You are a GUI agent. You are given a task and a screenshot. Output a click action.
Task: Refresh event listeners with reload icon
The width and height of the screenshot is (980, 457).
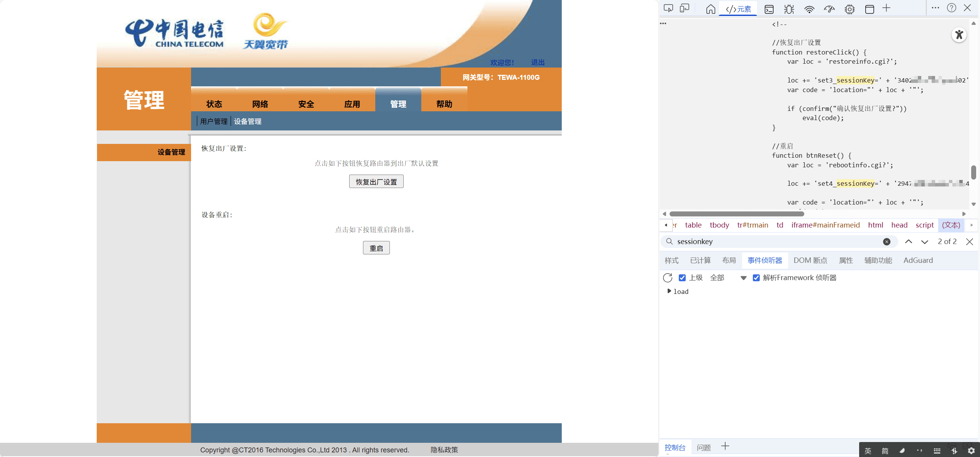pyautogui.click(x=668, y=277)
